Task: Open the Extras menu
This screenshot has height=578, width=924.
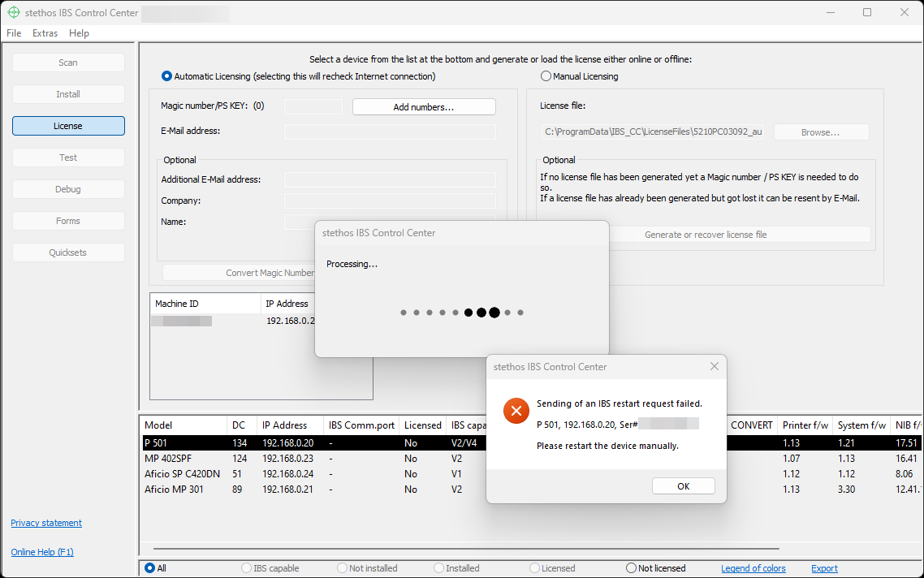Action: point(45,33)
